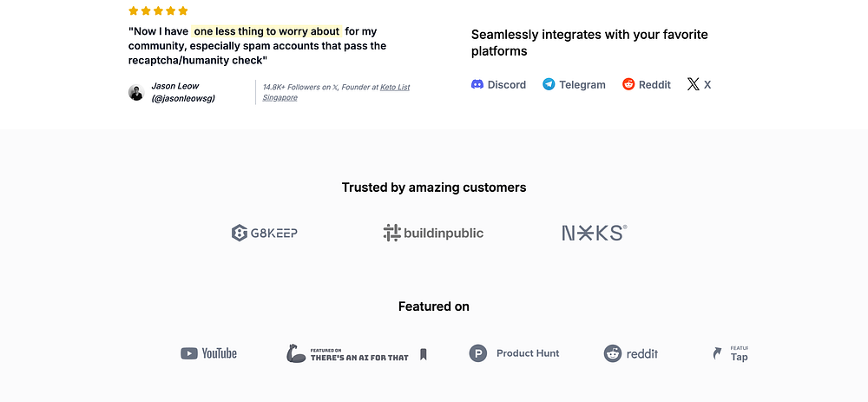This screenshot has height=402, width=868.
Task: Click the X platform logo icon
Action: [693, 84]
